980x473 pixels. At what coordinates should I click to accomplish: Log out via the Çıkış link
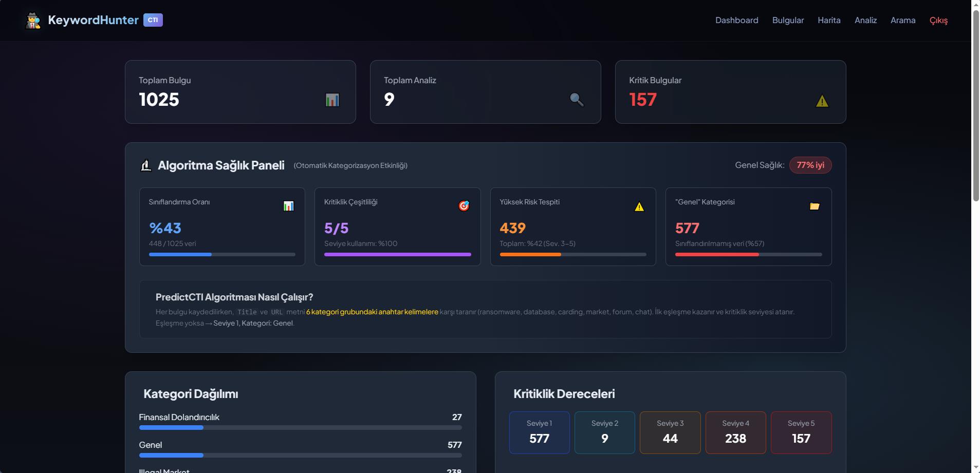point(938,20)
